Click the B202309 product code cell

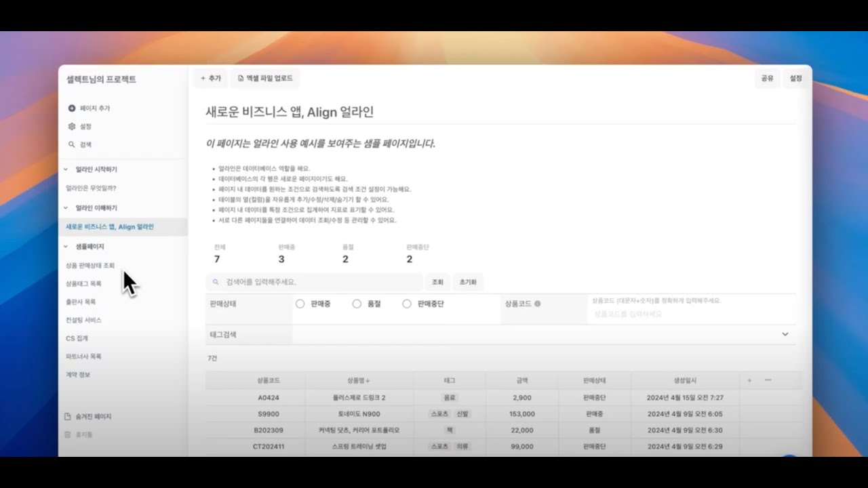(269, 430)
